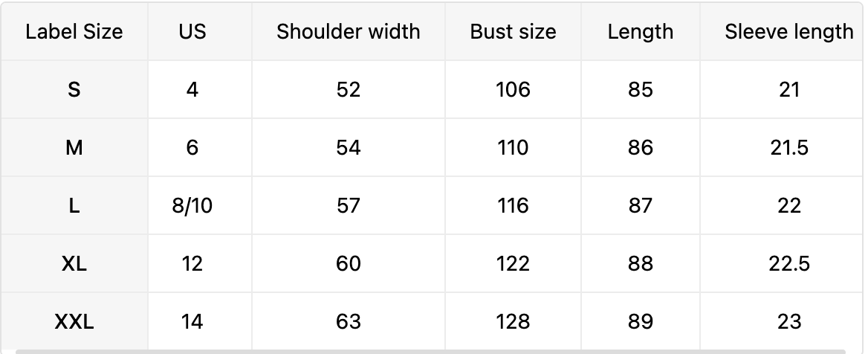
Task: Click the 8/10 US size cell
Action: (x=192, y=206)
